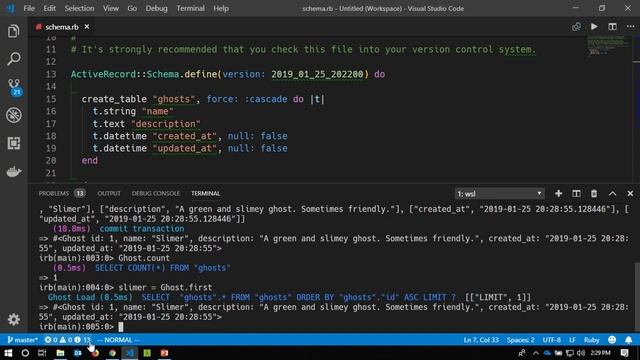Change encoding via 'UTF-8' status item

tap(551, 340)
